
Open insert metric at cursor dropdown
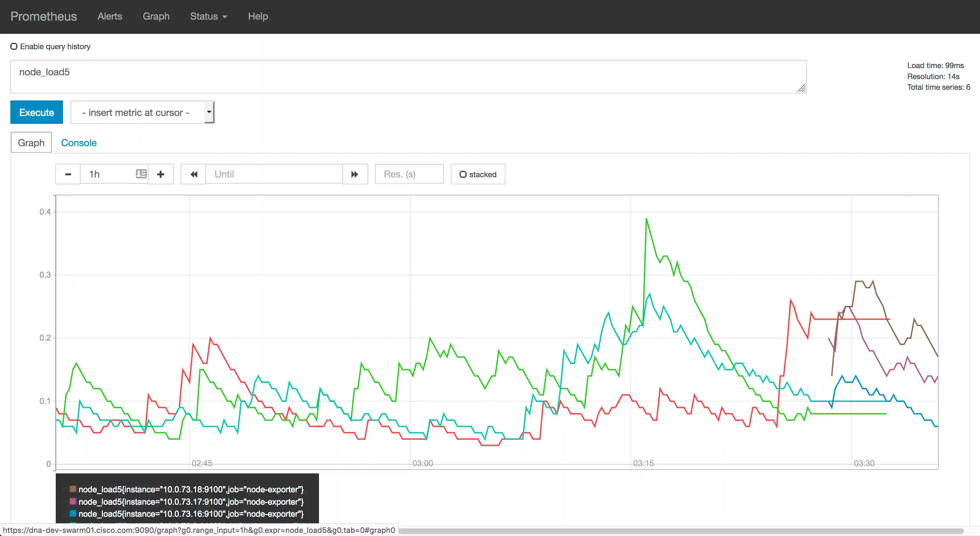click(142, 112)
